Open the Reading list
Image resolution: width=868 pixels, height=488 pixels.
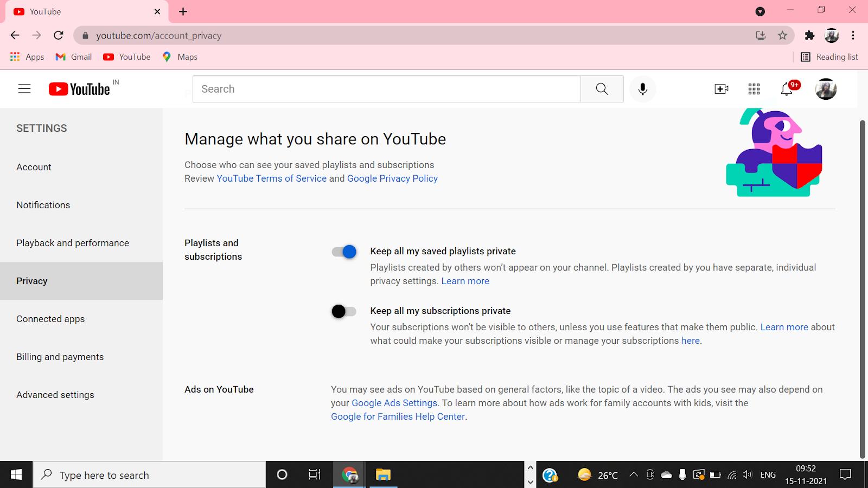point(829,56)
